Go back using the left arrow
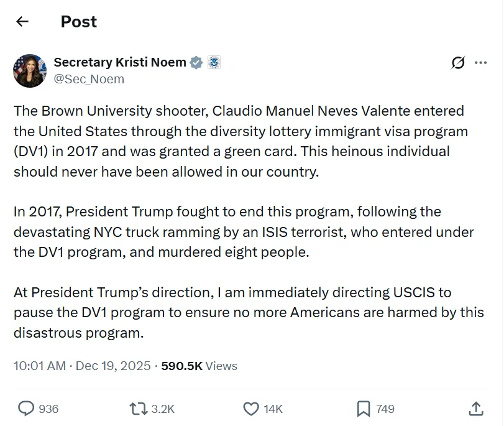The width and height of the screenshot is (504, 426). pyautogui.click(x=22, y=22)
